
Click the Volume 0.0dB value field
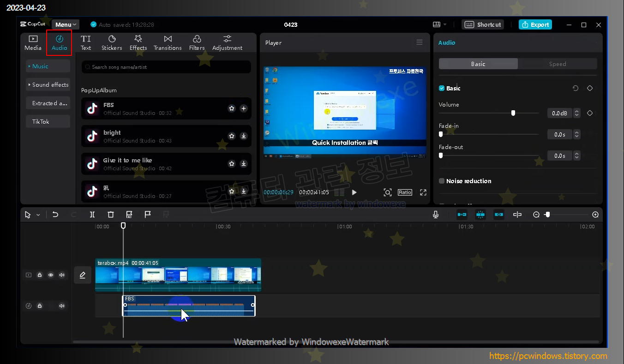559,113
